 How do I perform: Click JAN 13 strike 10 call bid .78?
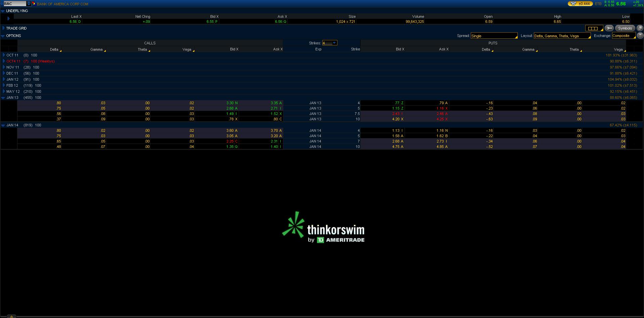231,119
